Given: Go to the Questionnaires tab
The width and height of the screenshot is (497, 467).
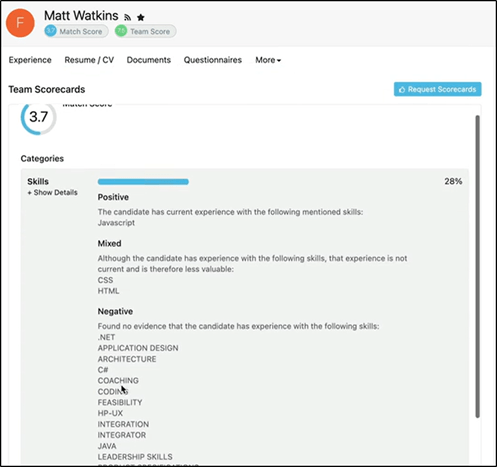Looking at the screenshot, I should (213, 60).
